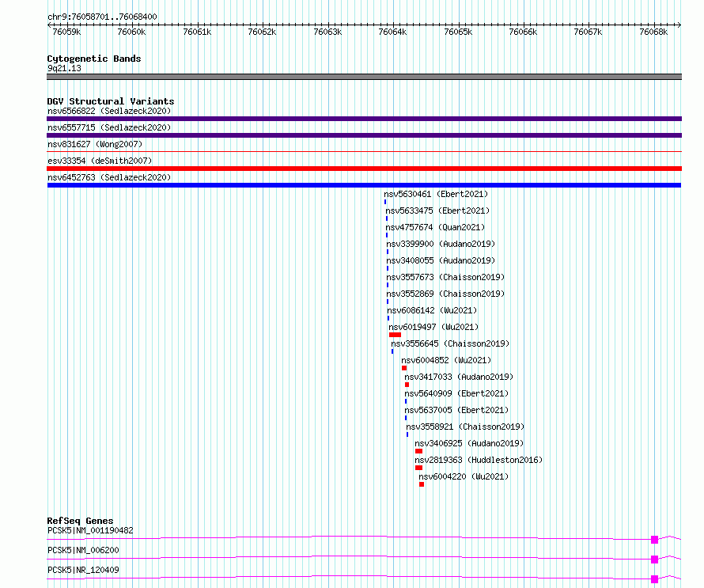Open PCSK5|NM_001190482 gene label

click(x=90, y=530)
